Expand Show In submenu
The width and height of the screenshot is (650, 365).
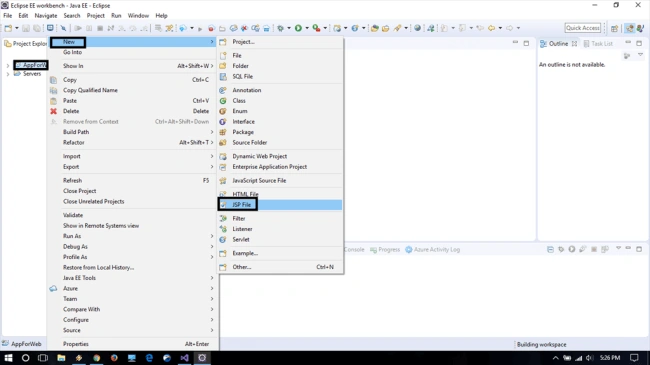pyautogui.click(x=133, y=66)
